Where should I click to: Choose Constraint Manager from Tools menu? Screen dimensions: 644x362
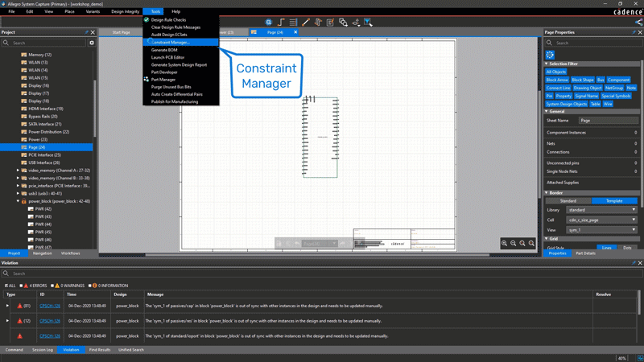[180, 43]
